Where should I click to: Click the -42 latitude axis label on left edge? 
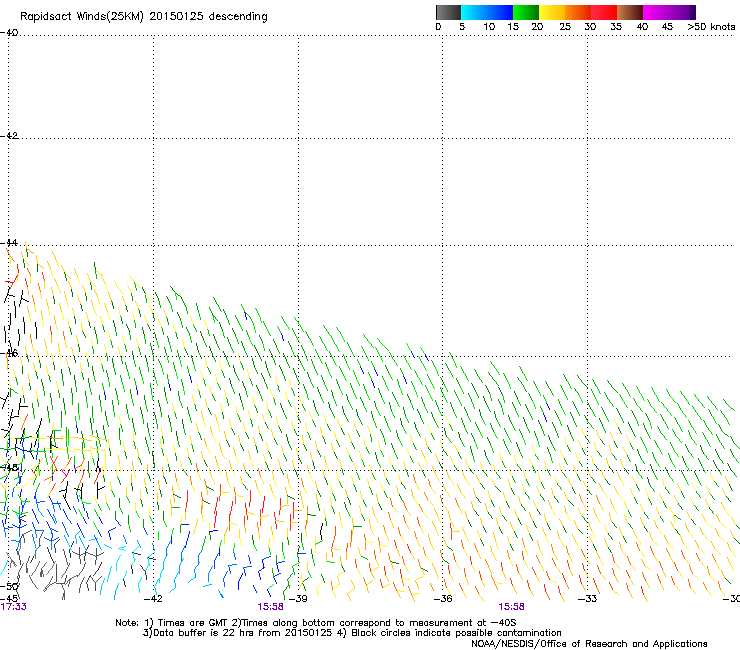9,135
